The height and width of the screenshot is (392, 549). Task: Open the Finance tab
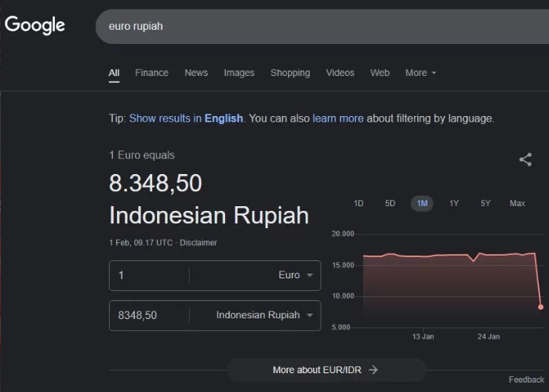click(x=151, y=73)
